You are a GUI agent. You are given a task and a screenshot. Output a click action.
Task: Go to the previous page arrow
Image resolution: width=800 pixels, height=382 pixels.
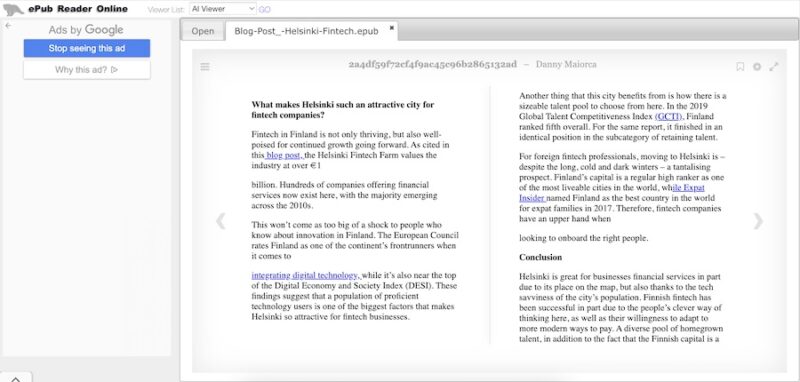click(x=221, y=221)
